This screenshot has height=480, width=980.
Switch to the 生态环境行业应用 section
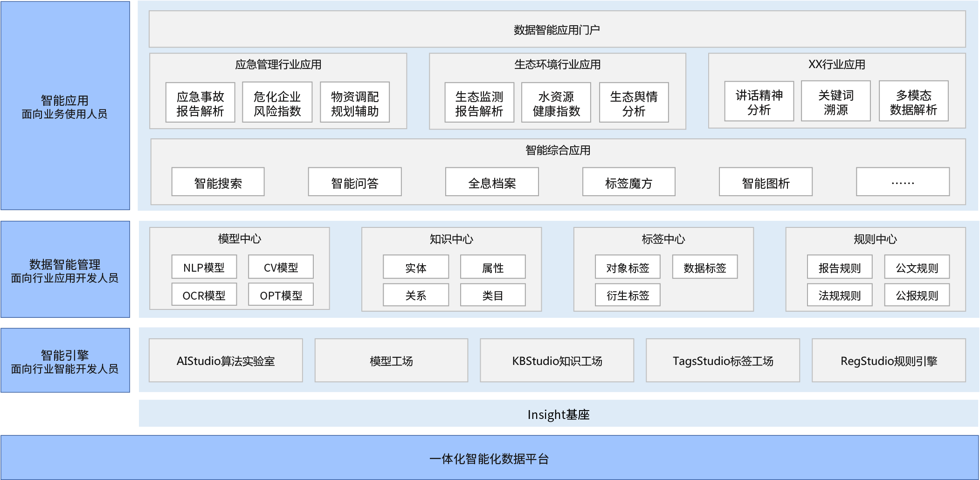557,66
